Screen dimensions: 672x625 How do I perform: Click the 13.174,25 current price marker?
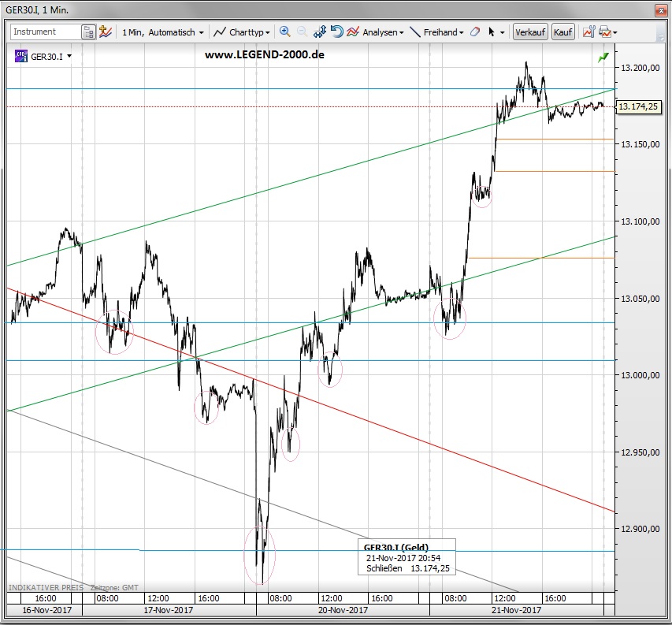click(x=638, y=106)
